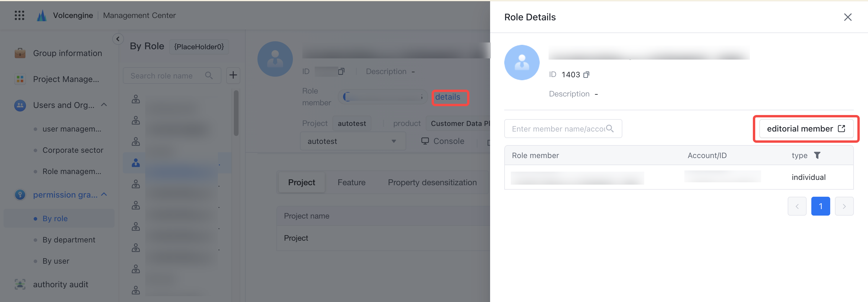
Task: Switch to Property desensitization tab
Action: pos(432,183)
